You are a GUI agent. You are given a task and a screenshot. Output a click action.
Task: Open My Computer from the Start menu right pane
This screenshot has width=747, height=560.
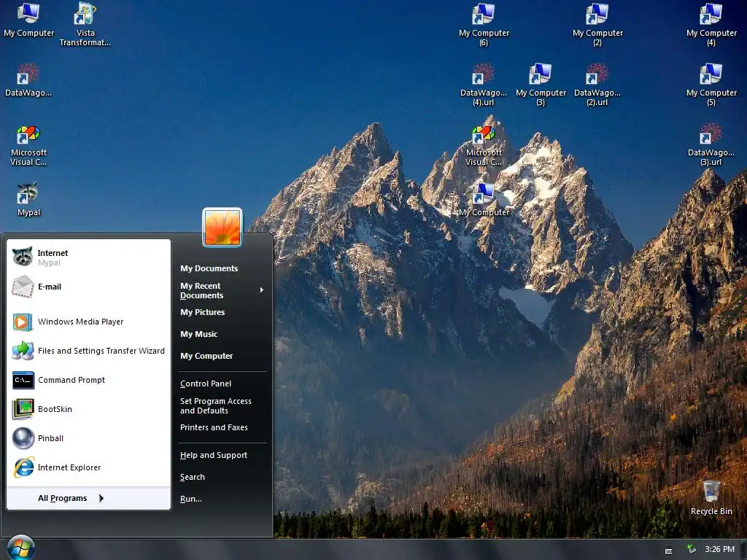pos(206,356)
